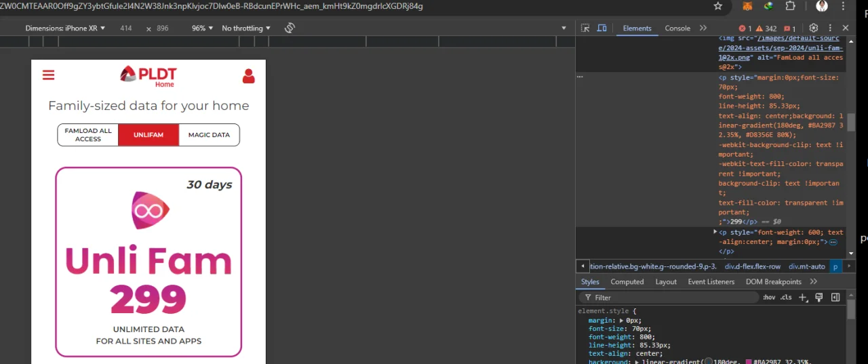Screen dimensions: 868x364
Task: Select the div.mt-auto breadcrumb
Action: pyautogui.click(x=807, y=266)
